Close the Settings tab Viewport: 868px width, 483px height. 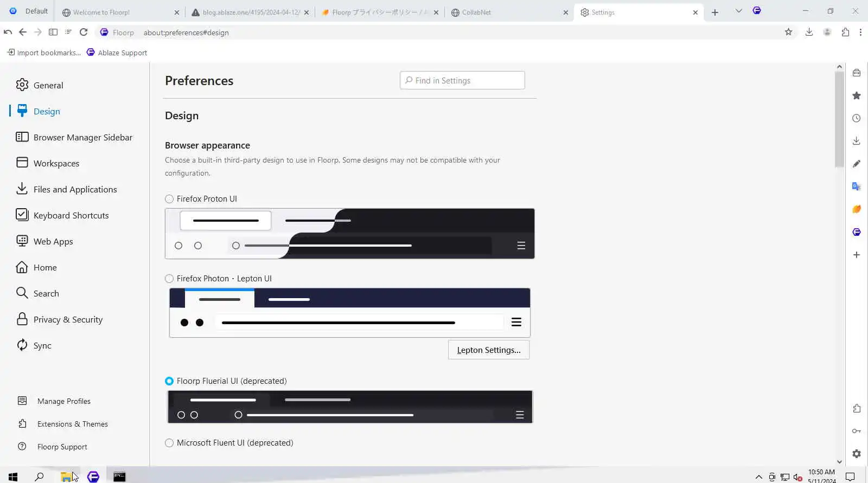click(x=695, y=12)
